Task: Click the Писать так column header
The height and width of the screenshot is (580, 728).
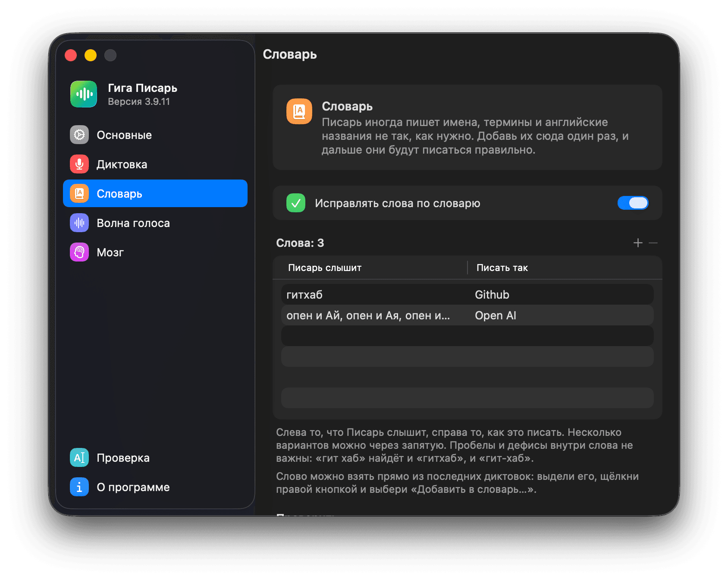Action: click(502, 268)
